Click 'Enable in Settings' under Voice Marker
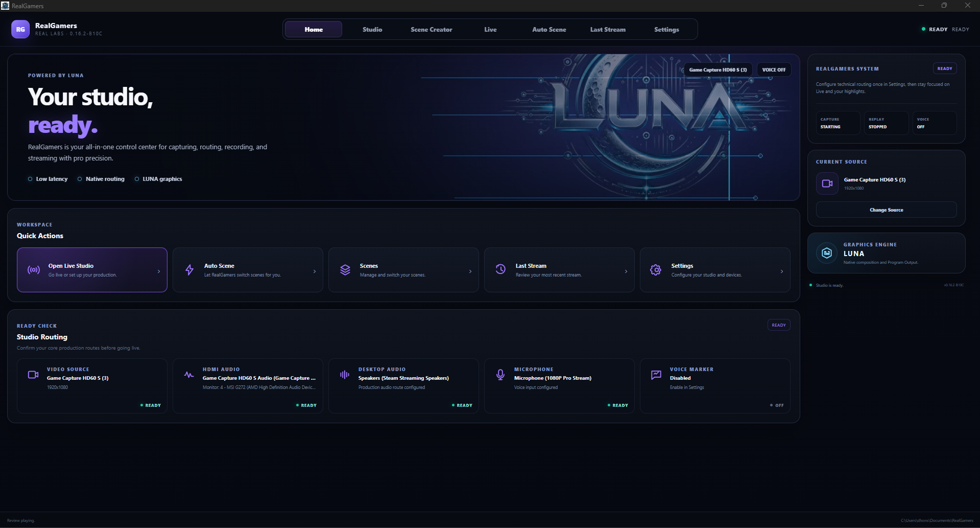This screenshot has width=980, height=528. click(687, 387)
